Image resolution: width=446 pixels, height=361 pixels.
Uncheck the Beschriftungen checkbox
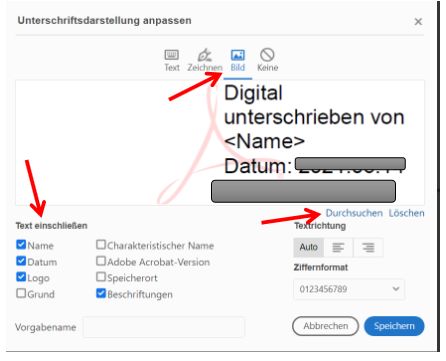101,293
